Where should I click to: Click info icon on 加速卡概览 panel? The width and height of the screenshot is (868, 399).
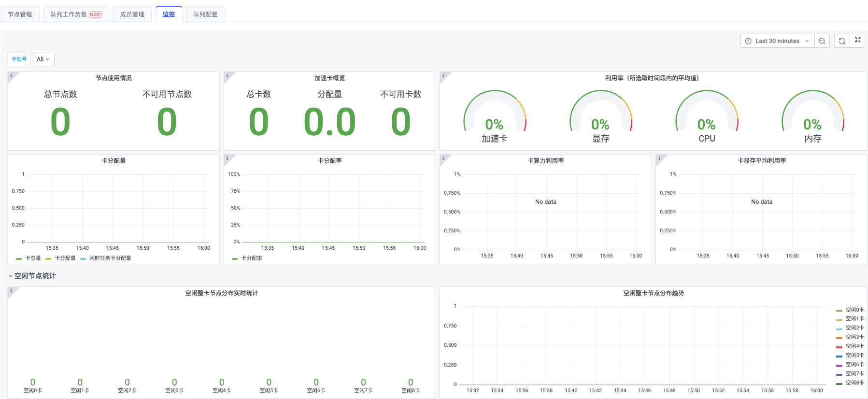pyautogui.click(x=228, y=76)
